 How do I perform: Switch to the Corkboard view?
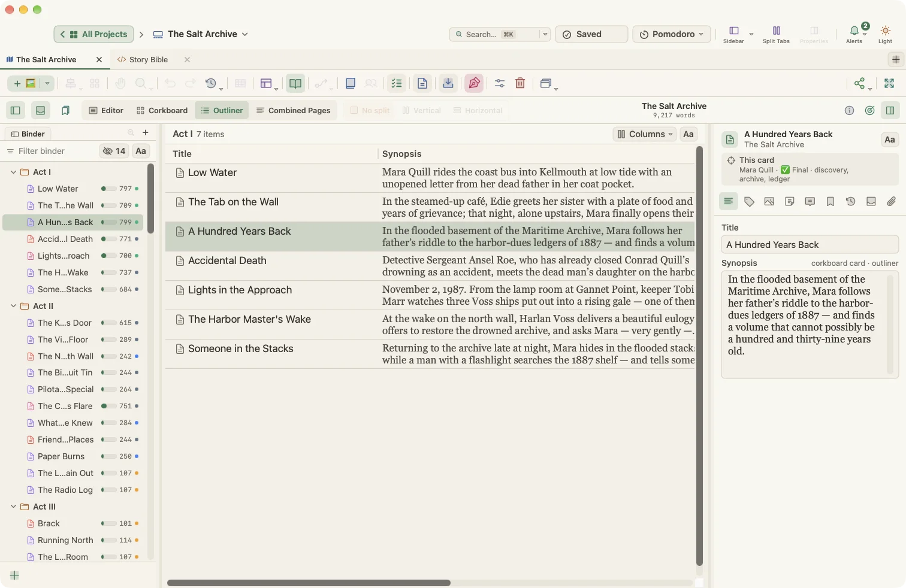(162, 110)
